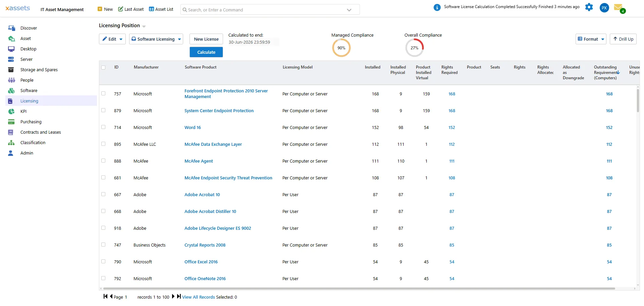Screen dimensions: 644x306
Task: Open the search command dropdown chevron
Action: click(349, 10)
